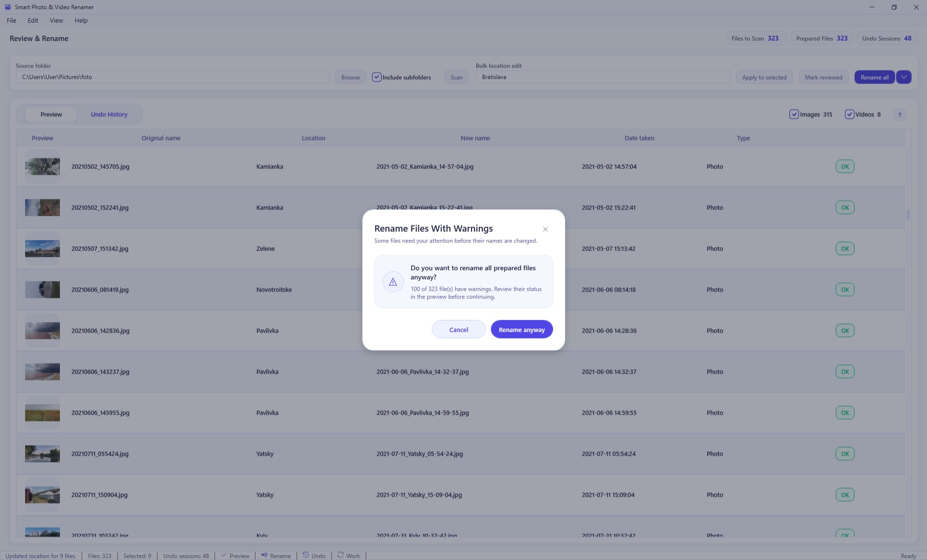Click the Preview icon in status bar
This screenshot has height=560, width=927.
[224, 555]
